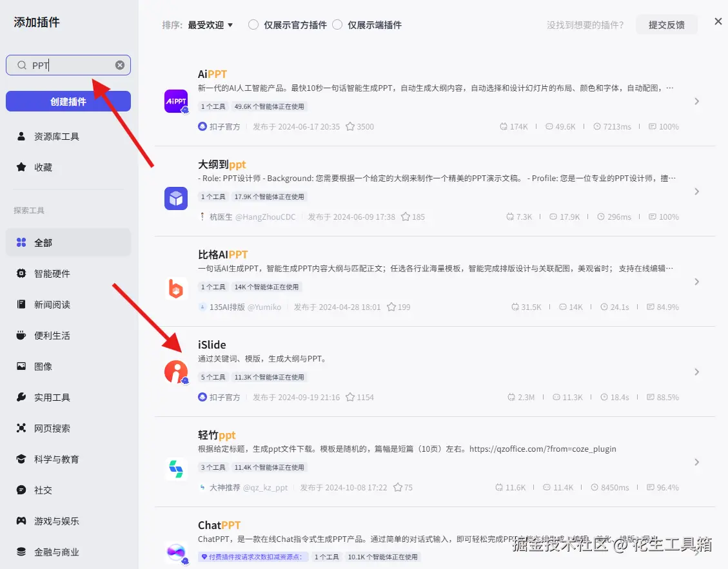
Task: Click the 智能硬件 chip icon
Action: click(21, 273)
